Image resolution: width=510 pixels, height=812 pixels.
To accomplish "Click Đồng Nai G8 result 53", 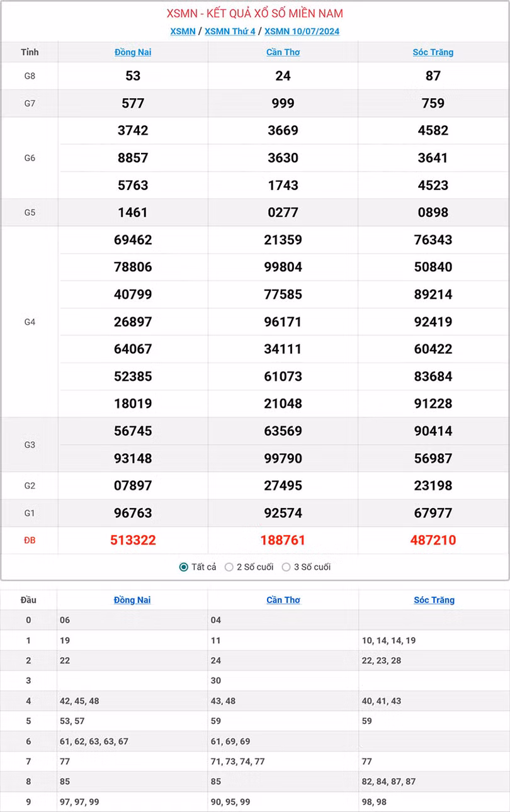I will 133,76.
